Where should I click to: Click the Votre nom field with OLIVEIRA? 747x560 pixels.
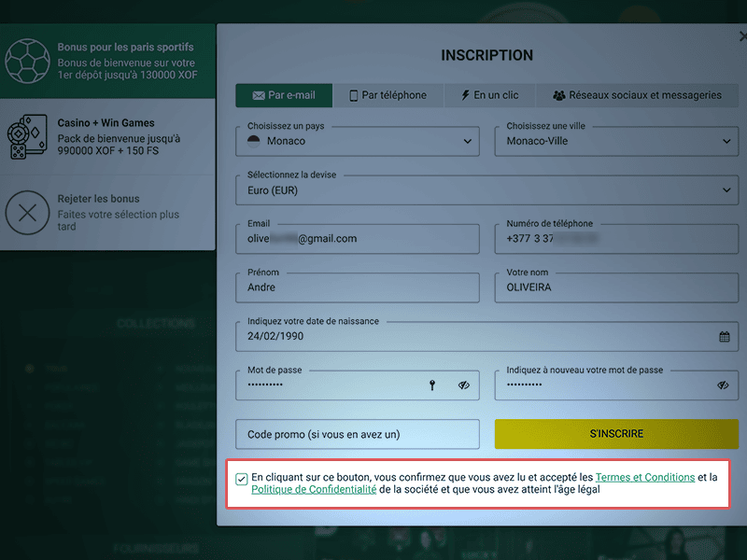coord(616,287)
